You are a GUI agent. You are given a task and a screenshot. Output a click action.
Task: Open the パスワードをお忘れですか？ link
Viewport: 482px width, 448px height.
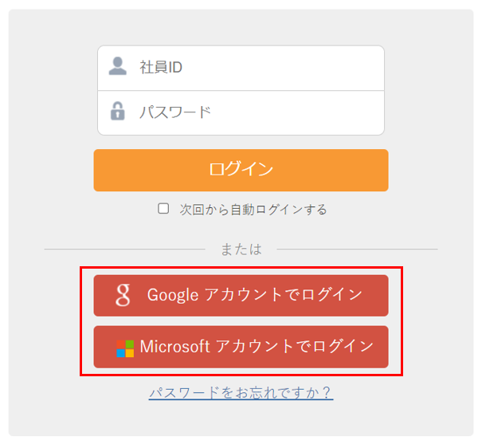pos(241,393)
